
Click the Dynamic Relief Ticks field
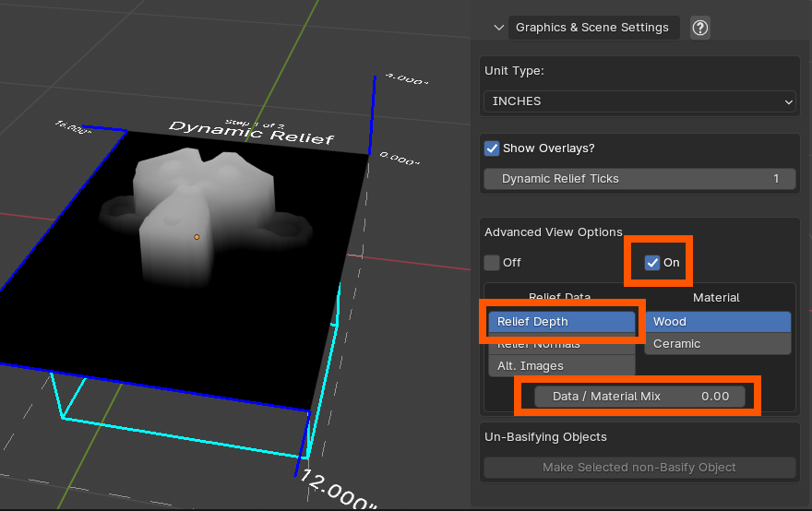639,179
